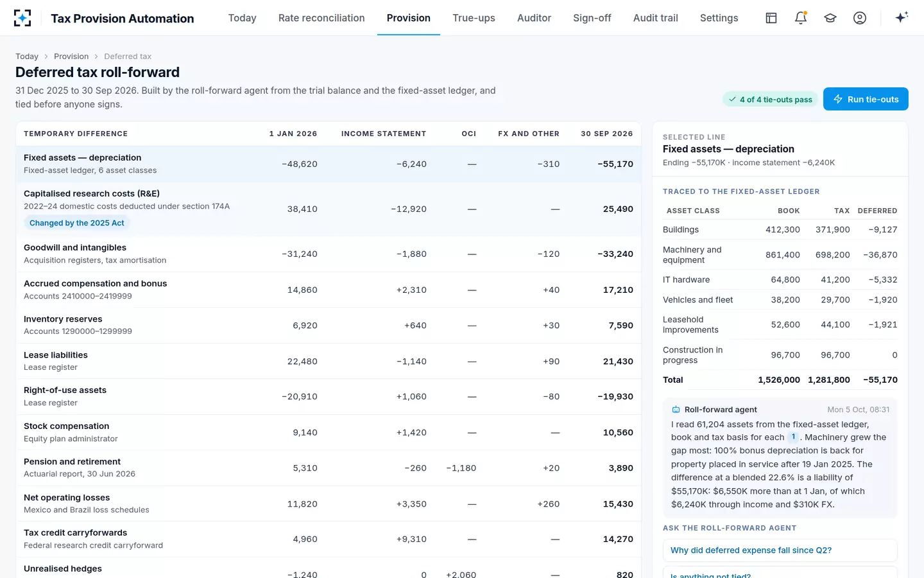Select the Fixed assets — depreciation row
924x578 pixels.
329,164
